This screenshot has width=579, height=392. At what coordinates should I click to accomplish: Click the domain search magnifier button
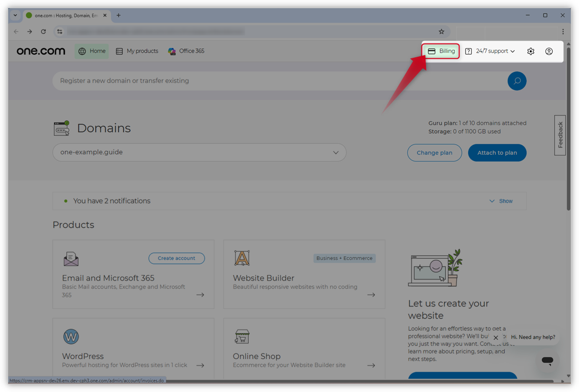click(517, 81)
